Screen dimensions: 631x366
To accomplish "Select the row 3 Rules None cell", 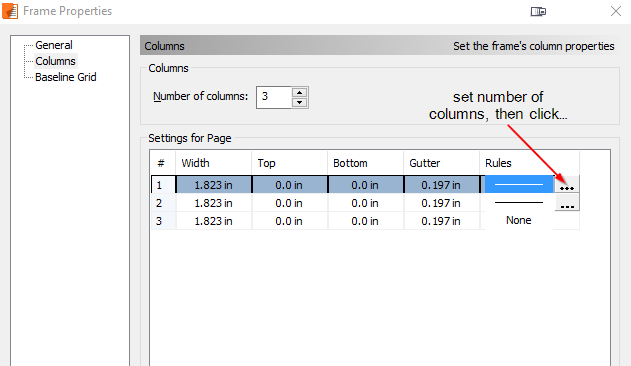I will click(519, 220).
